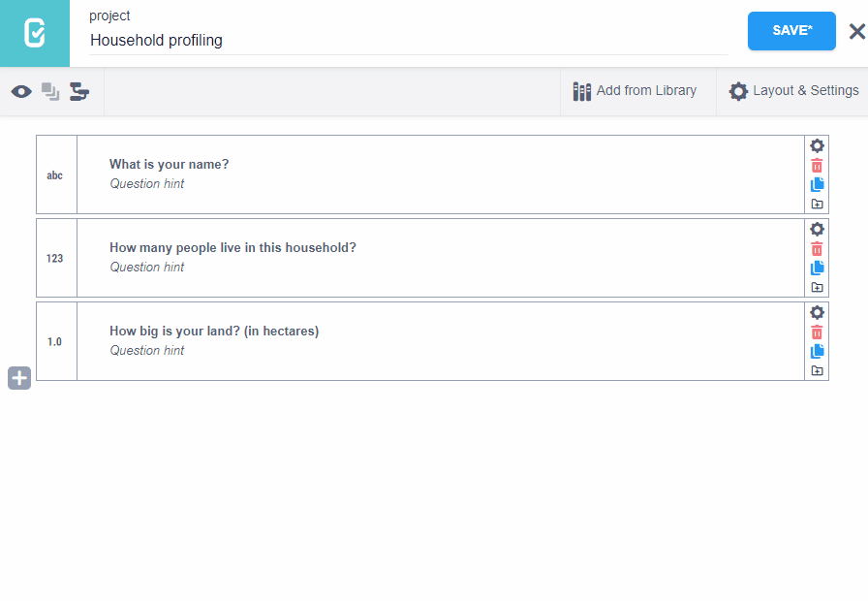Add the name question to the library
The image size is (868, 601).
click(x=817, y=204)
